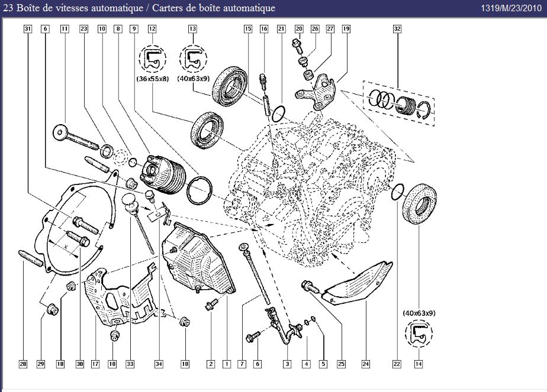Screen dimensions: 547x392
Task: Click the oil pan drawing above label 1
Action: (198, 258)
